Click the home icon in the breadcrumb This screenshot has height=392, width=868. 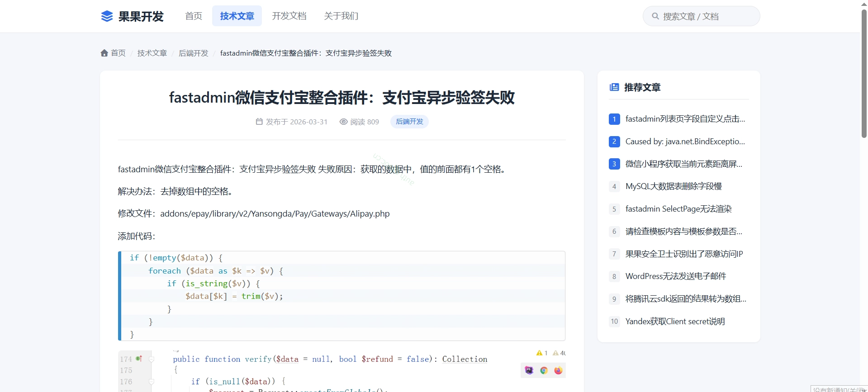tap(104, 53)
